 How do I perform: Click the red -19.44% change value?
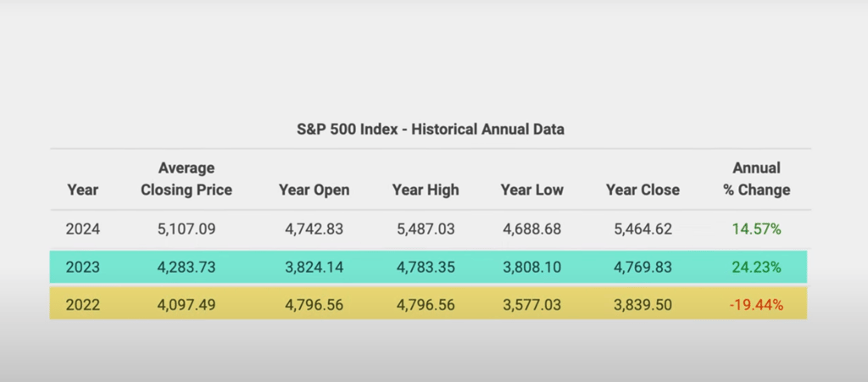point(756,306)
